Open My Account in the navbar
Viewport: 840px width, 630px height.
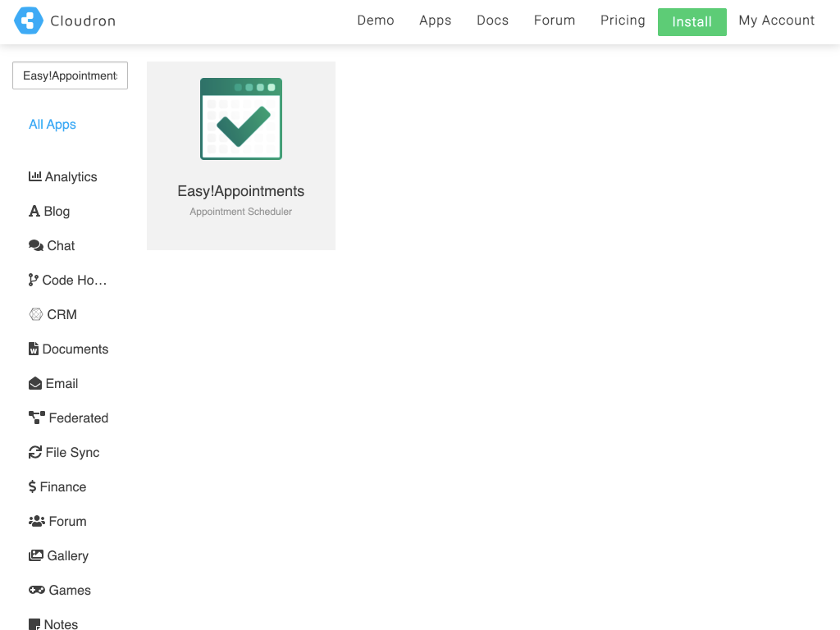pyautogui.click(x=777, y=21)
